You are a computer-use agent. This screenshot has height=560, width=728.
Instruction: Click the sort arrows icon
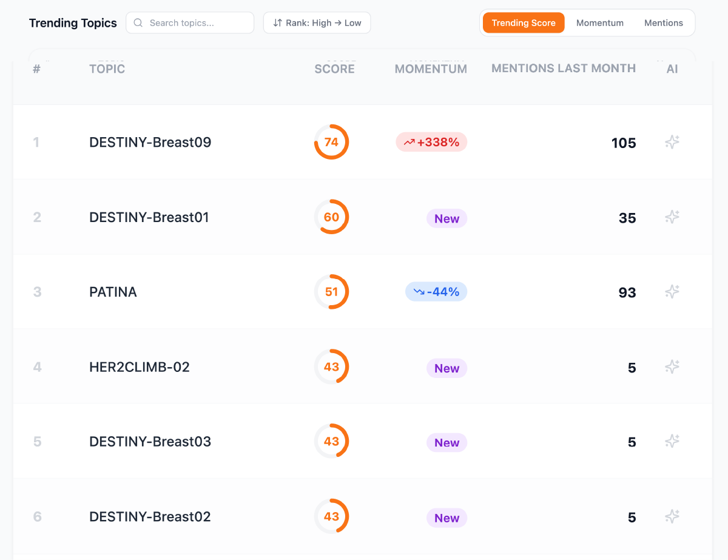click(x=277, y=23)
